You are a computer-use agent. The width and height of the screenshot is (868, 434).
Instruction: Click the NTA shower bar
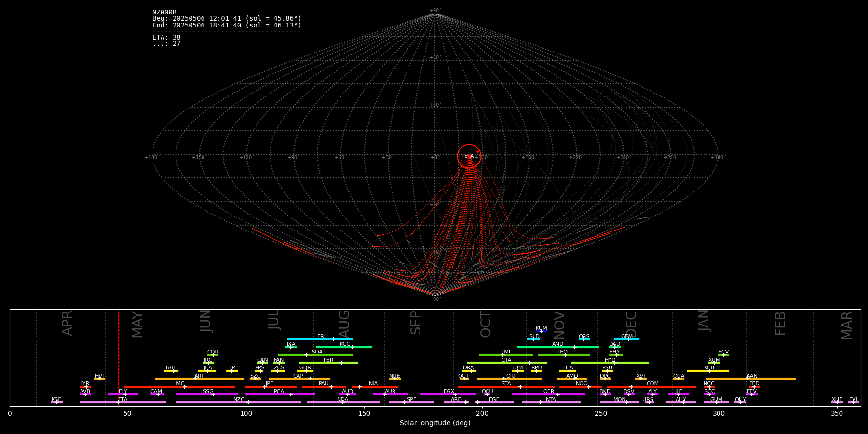coord(551,402)
